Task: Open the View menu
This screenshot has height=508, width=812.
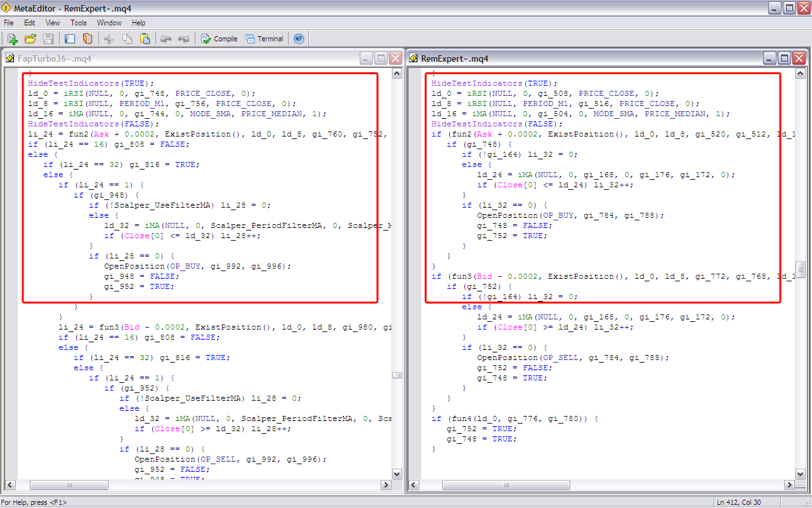Action: point(53,23)
